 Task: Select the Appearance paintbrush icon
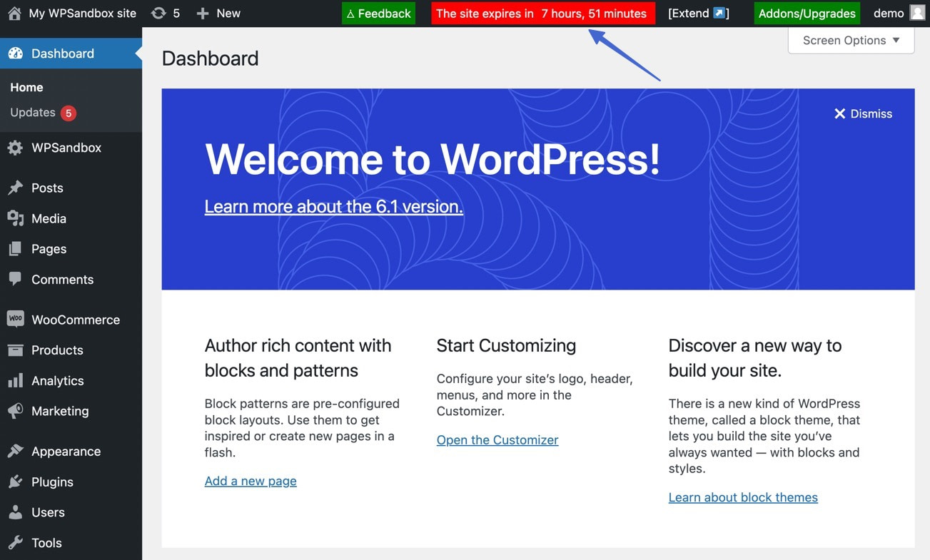click(15, 451)
